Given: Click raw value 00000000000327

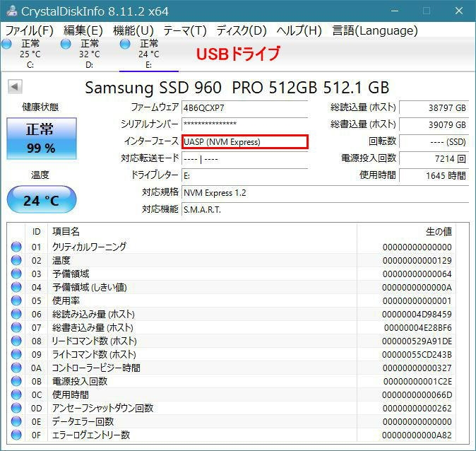Looking at the screenshot, I should coord(417,368).
